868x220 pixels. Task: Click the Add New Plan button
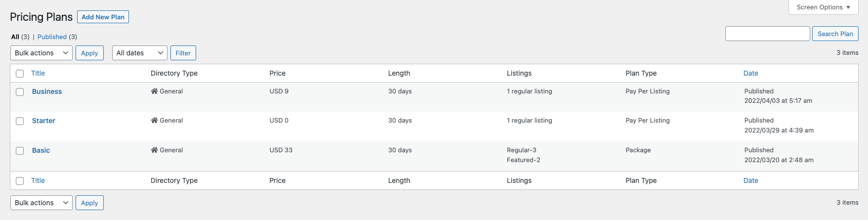point(103,17)
